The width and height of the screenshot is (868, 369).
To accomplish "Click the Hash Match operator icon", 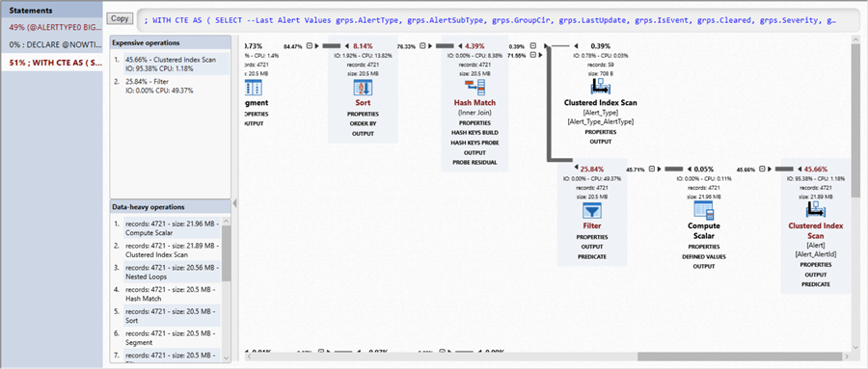I will (475, 88).
